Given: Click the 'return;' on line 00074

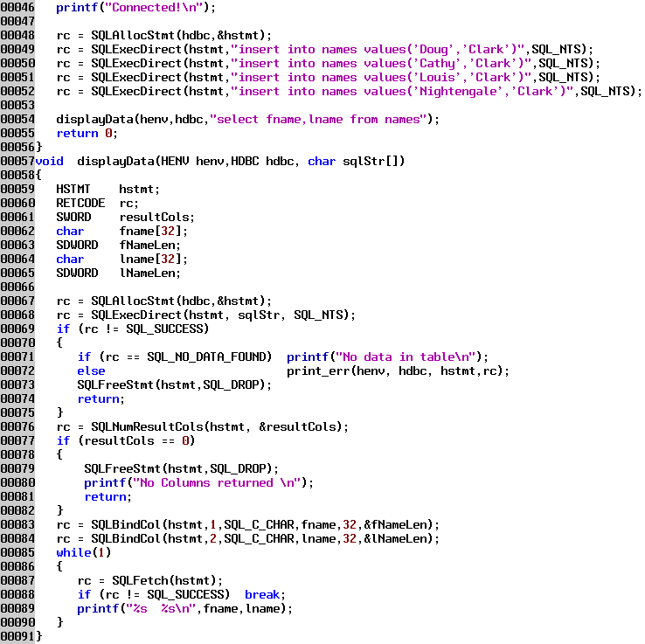Looking at the screenshot, I should [x=101, y=399].
